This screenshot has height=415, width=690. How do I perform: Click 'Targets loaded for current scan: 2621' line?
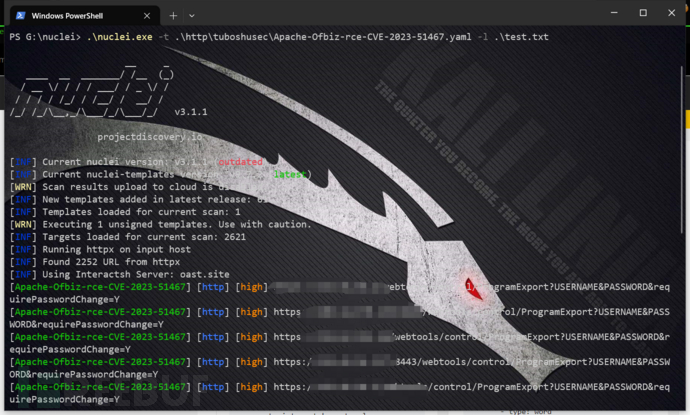coord(128,237)
